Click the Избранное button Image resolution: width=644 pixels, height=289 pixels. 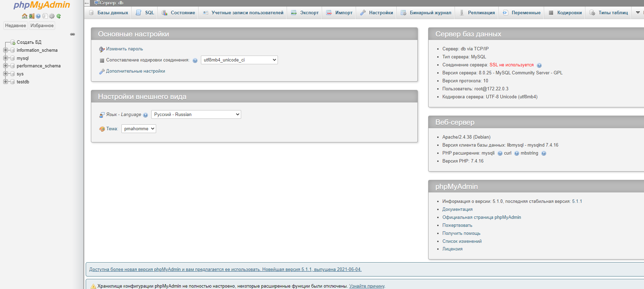(x=42, y=25)
